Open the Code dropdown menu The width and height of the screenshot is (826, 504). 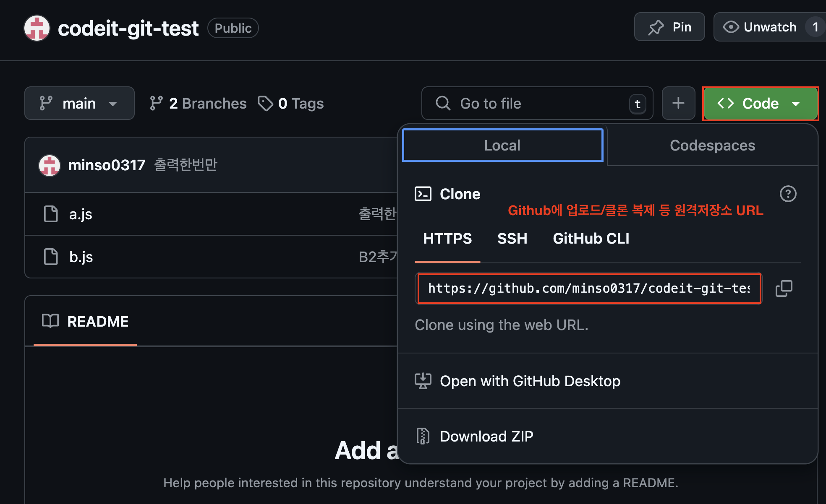760,103
